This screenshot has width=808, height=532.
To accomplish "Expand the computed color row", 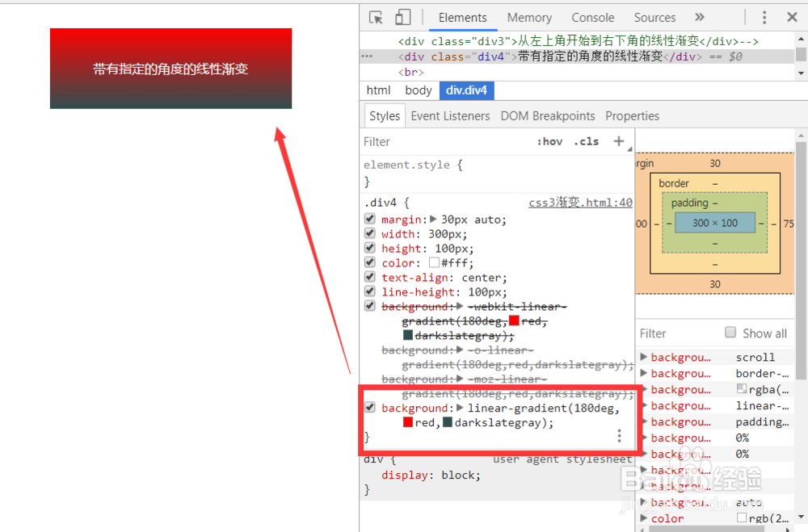I will click(x=644, y=518).
